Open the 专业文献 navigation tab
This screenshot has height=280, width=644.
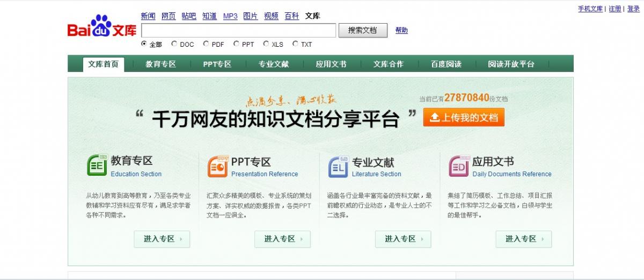(274, 64)
